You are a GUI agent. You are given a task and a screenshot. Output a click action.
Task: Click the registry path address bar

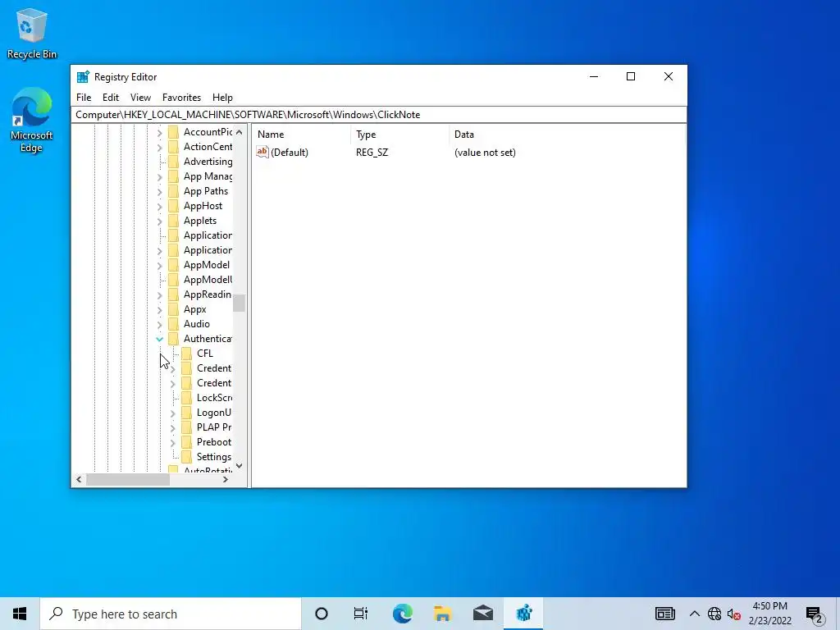tap(379, 115)
